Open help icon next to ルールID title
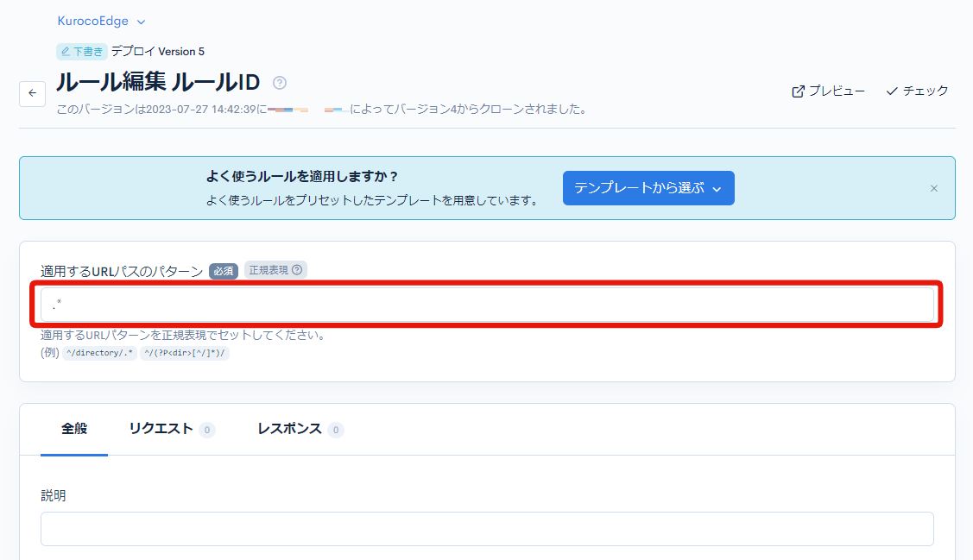This screenshot has width=973, height=560. tap(280, 83)
